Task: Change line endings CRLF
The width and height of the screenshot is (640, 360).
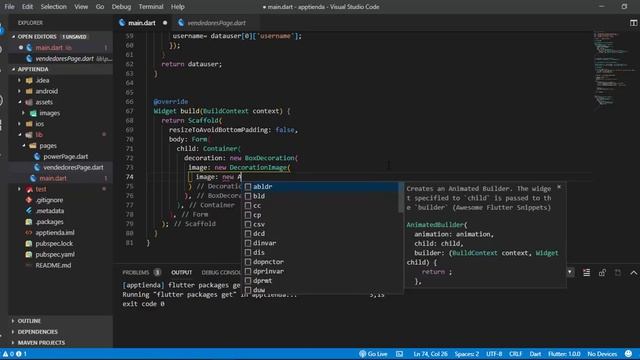Action: pyautogui.click(x=516, y=354)
